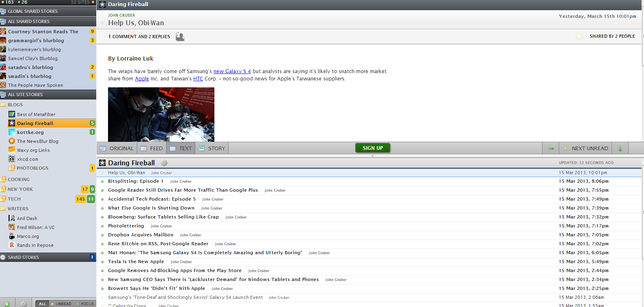Screen dimensions: 644x307
Task: Toggle read dot beside Help Us, Obi-Wan title
Action: (x=102, y=23)
